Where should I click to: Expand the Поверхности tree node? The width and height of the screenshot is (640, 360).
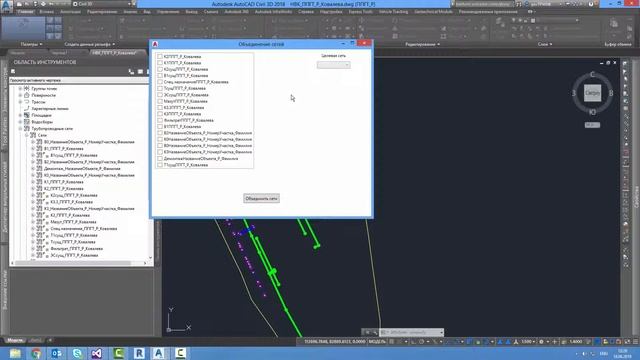point(20,95)
